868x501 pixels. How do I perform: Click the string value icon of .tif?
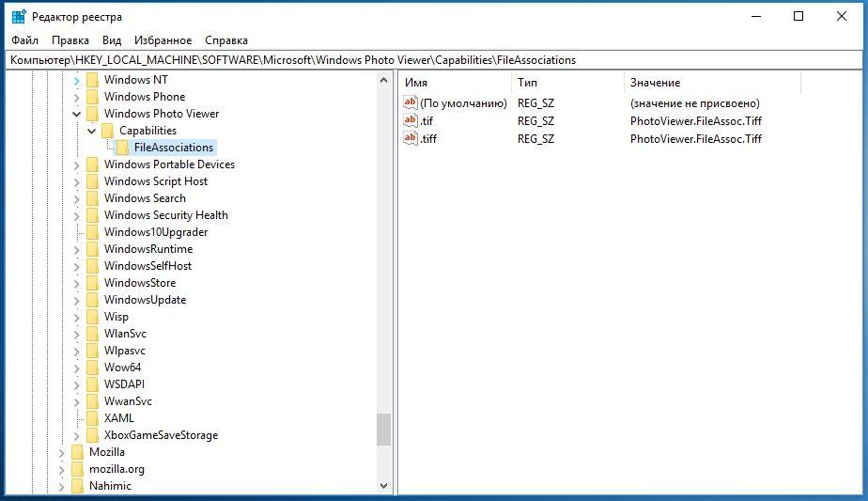pyautogui.click(x=411, y=120)
